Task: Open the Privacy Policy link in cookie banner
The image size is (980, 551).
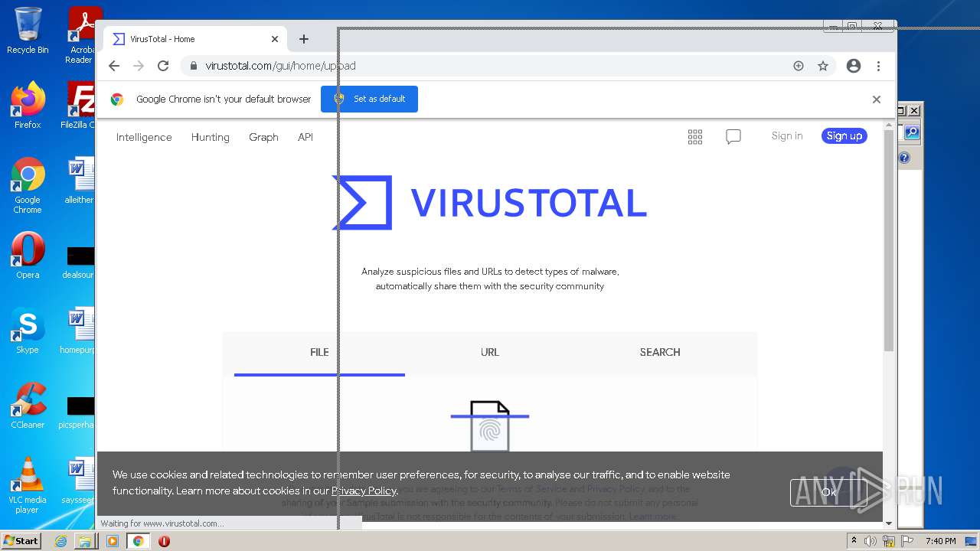Action: click(364, 491)
